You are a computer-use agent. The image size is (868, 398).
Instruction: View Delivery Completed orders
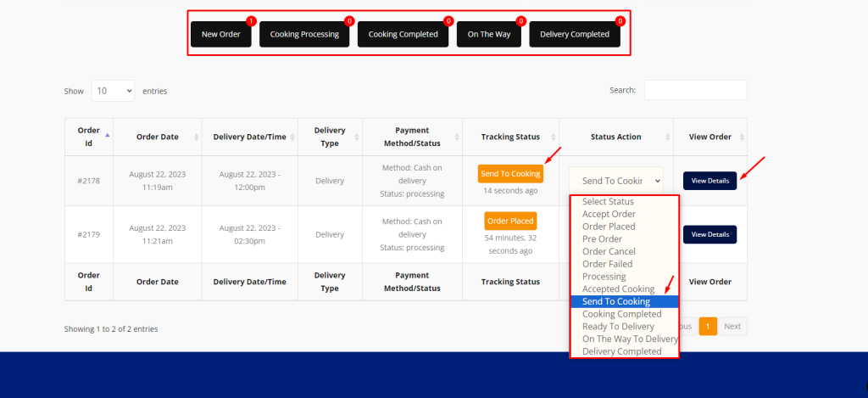click(x=575, y=35)
